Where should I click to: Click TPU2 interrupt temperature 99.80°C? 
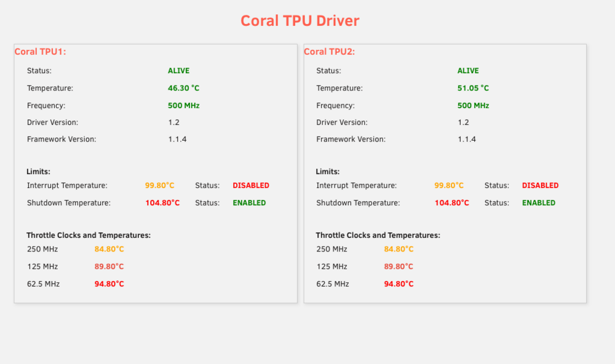(x=449, y=186)
